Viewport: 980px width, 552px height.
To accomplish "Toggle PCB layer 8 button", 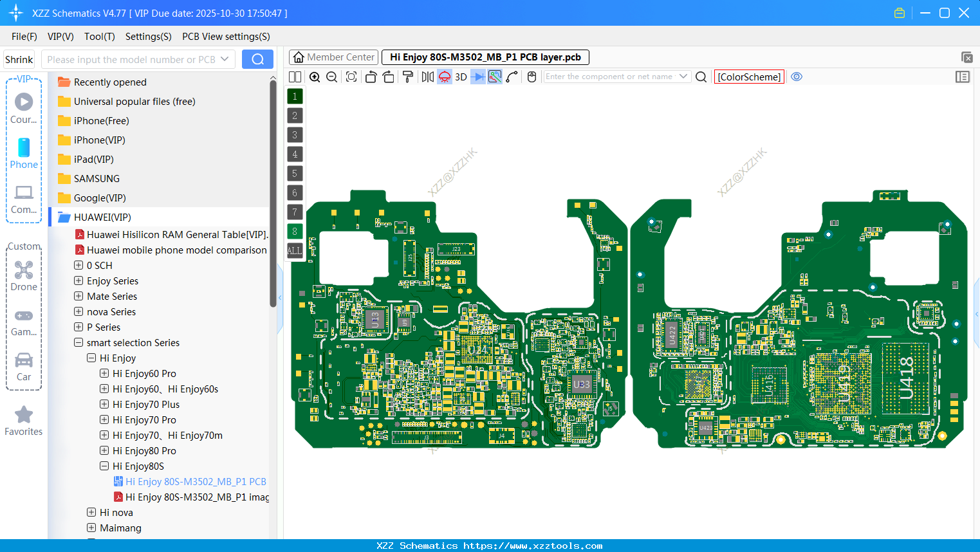I will pyautogui.click(x=295, y=232).
